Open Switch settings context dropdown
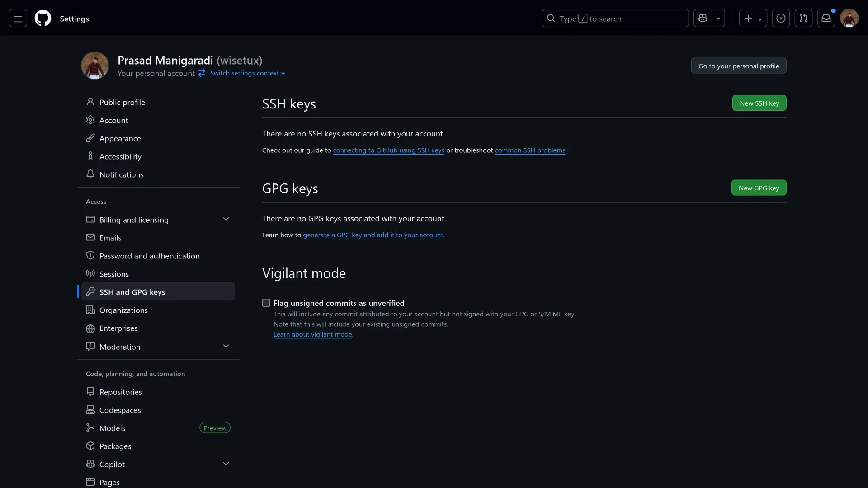868x488 pixels. click(x=247, y=73)
